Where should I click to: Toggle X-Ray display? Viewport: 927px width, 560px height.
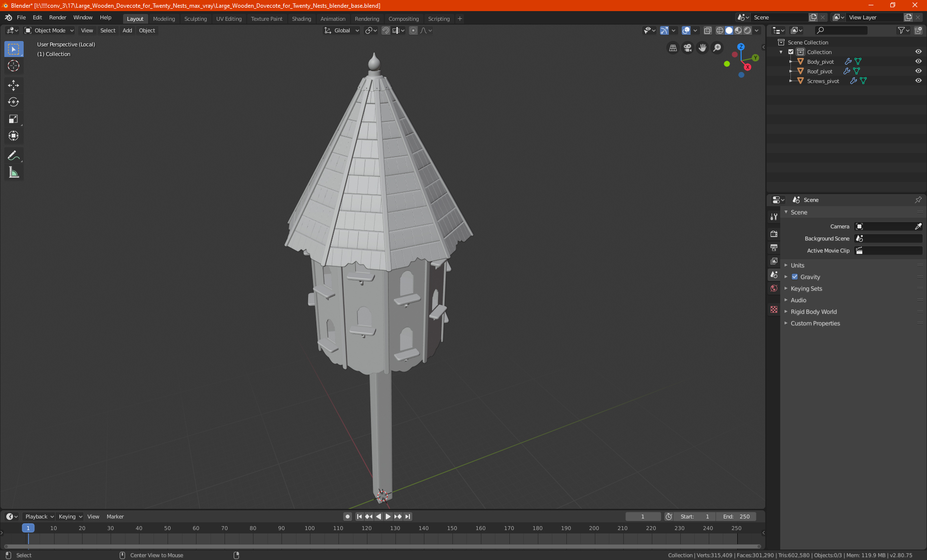click(707, 30)
